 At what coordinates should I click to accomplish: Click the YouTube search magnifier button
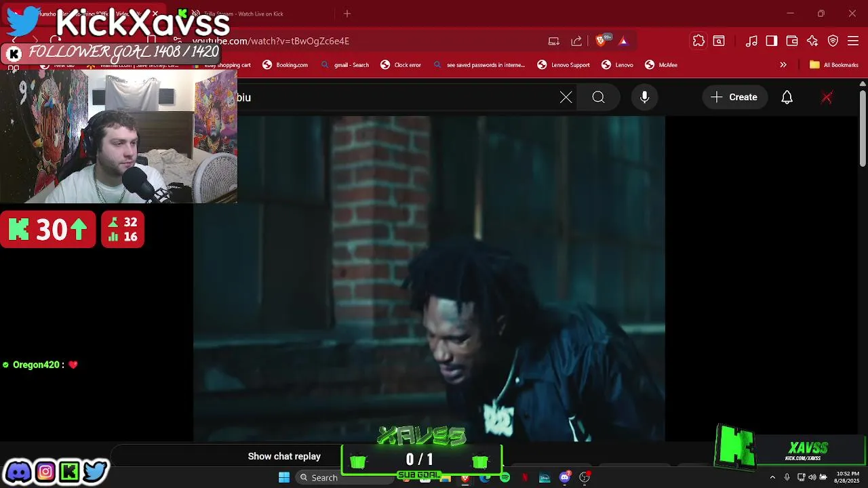(598, 98)
